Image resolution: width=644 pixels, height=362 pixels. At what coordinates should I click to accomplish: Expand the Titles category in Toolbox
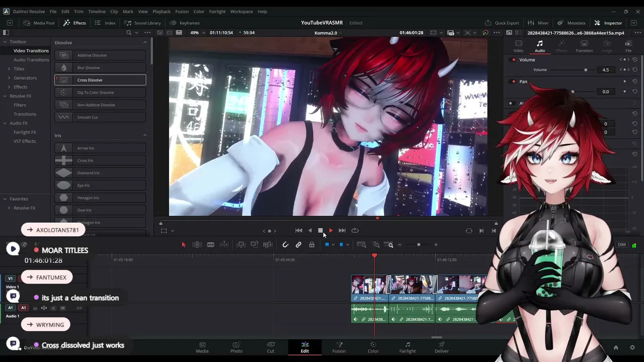coord(9,69)
